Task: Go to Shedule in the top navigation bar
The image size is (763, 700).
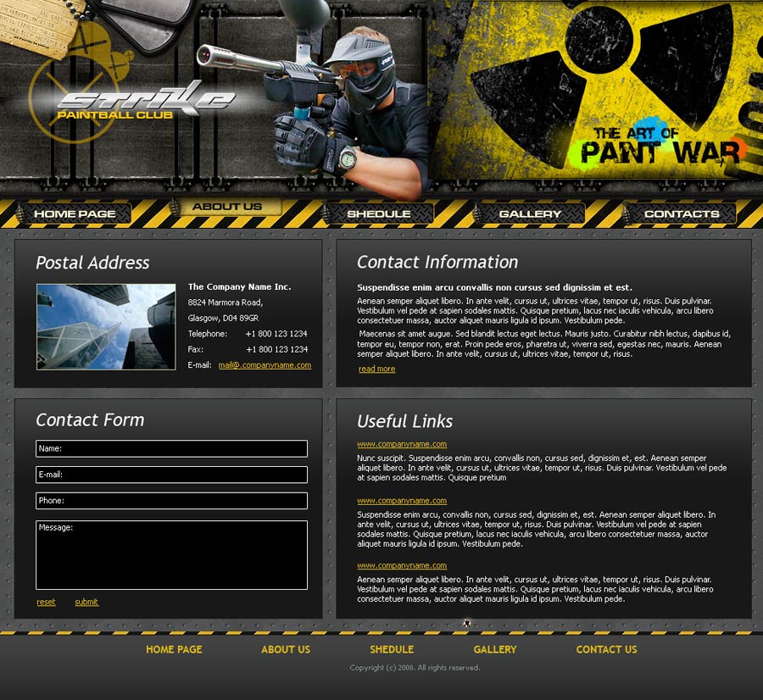Action: [378, 214]
